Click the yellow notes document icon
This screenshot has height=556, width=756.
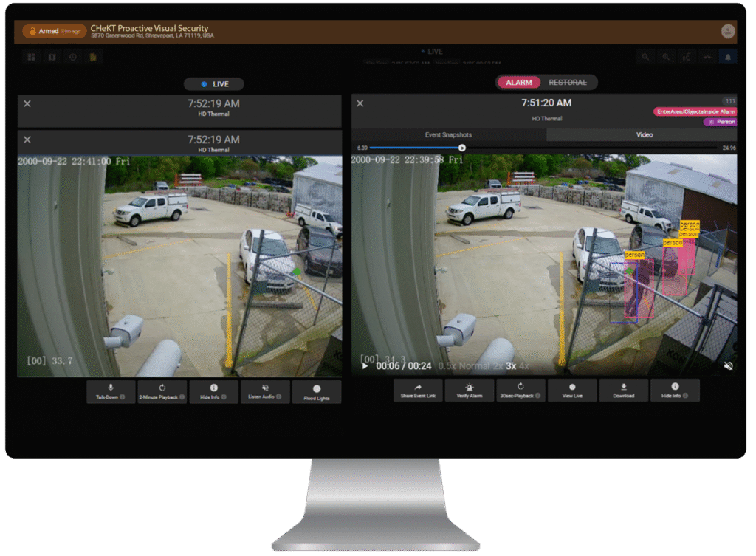[94, 56]
